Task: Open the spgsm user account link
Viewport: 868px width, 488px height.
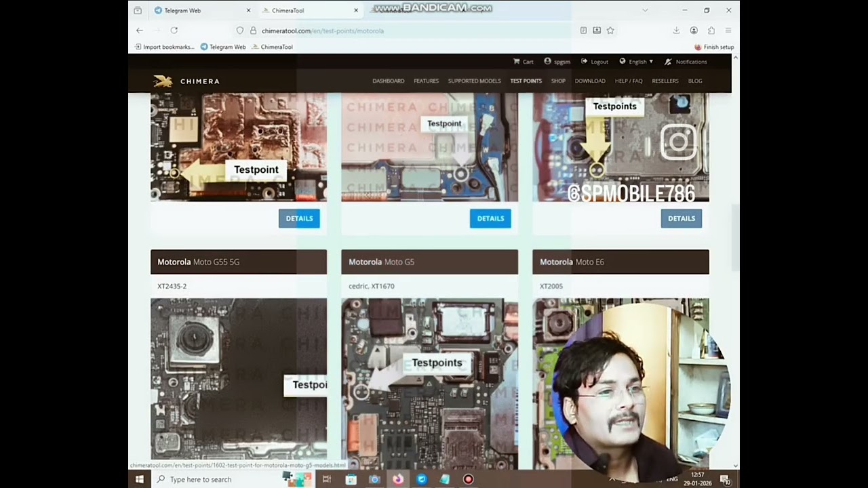Action: pyautogui.click(x=557, y=62)
